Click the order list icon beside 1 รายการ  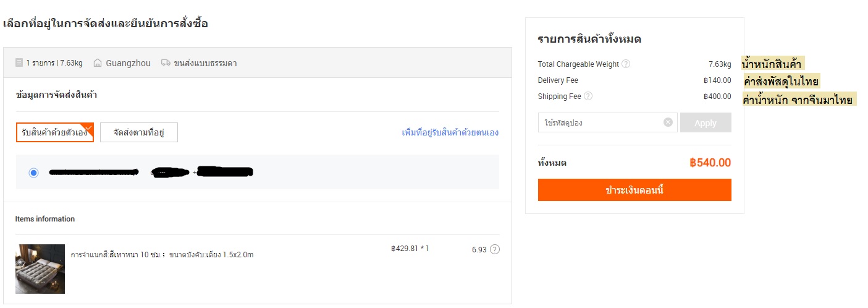(x=19, y=62)
